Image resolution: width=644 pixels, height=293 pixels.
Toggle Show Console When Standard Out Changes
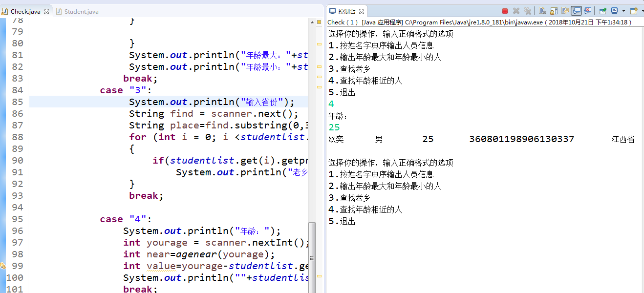576,11
